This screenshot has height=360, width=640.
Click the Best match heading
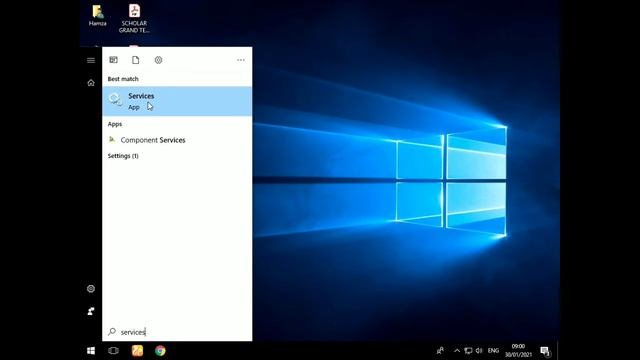(123, 79)
